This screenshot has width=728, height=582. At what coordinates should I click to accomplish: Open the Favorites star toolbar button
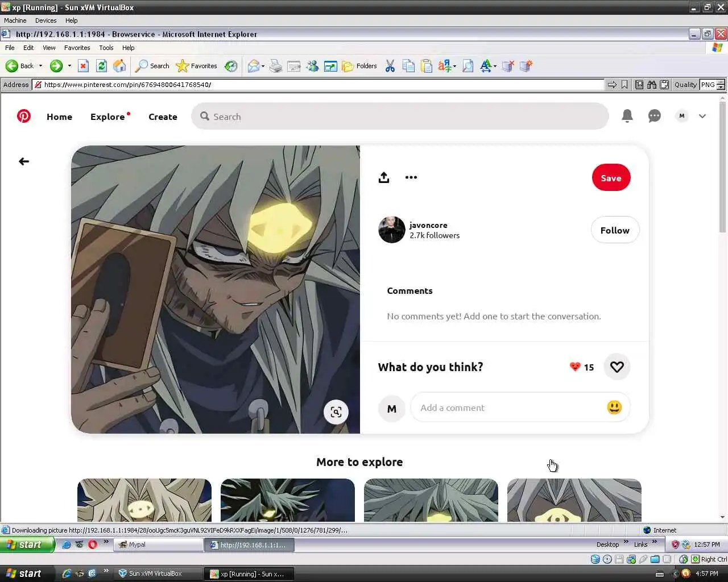pyautogui.click(x=197, y=66)
